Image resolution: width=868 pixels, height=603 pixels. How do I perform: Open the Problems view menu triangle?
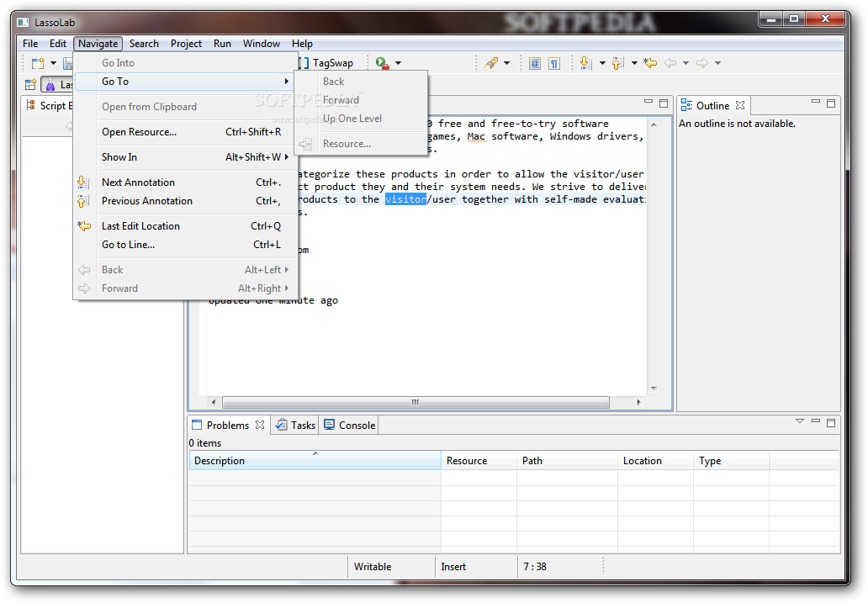coord(799,422)
